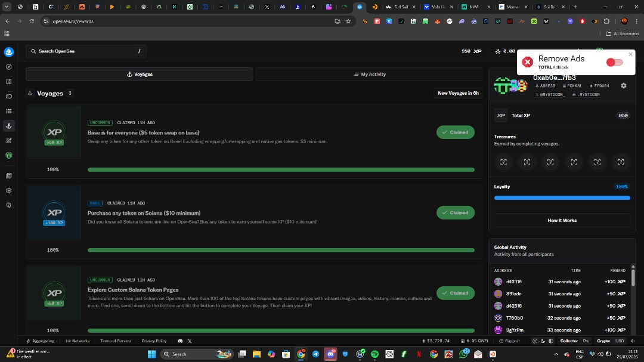Click progress bar of Solana purchase voyage
Viewport: 644px width, 362px height.
tap(281, 250)
